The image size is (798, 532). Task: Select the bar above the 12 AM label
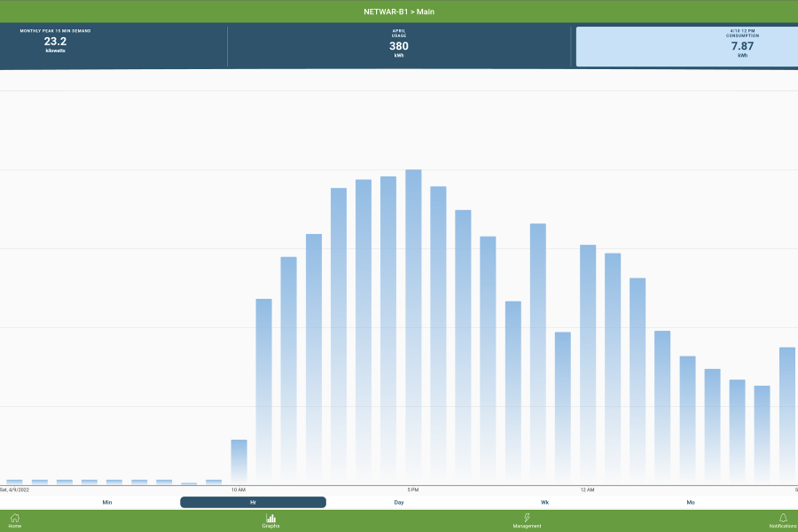587,364
